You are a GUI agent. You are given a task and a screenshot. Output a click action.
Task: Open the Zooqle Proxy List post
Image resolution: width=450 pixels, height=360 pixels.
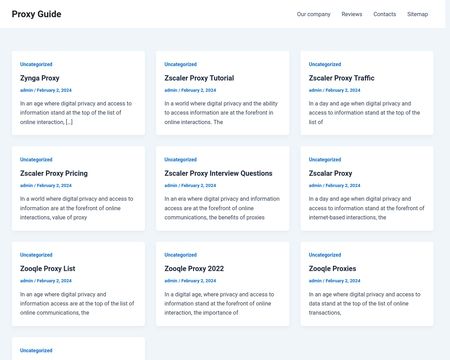coord(47,269)
